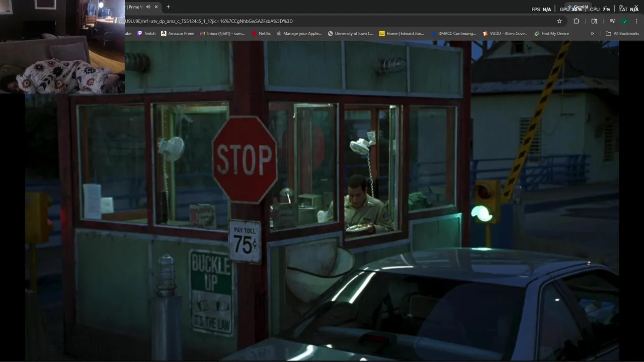644x362 pixels.
Task: Click the VUDU favicon in bookmarks
Action: (x=485, y=34)
